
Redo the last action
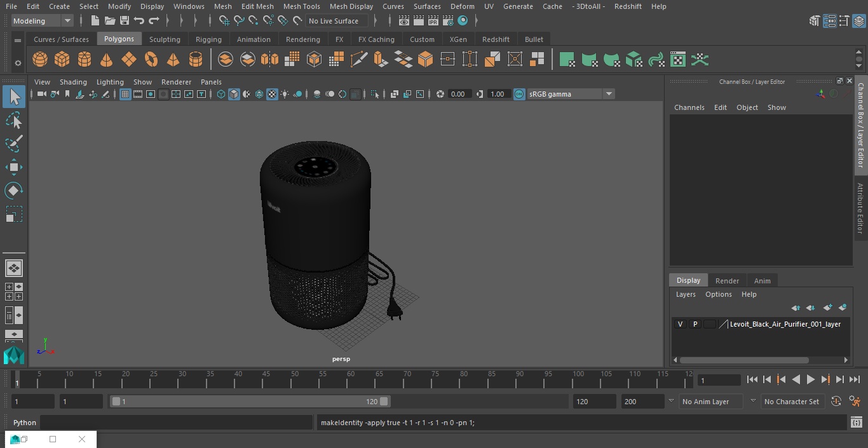154,21
